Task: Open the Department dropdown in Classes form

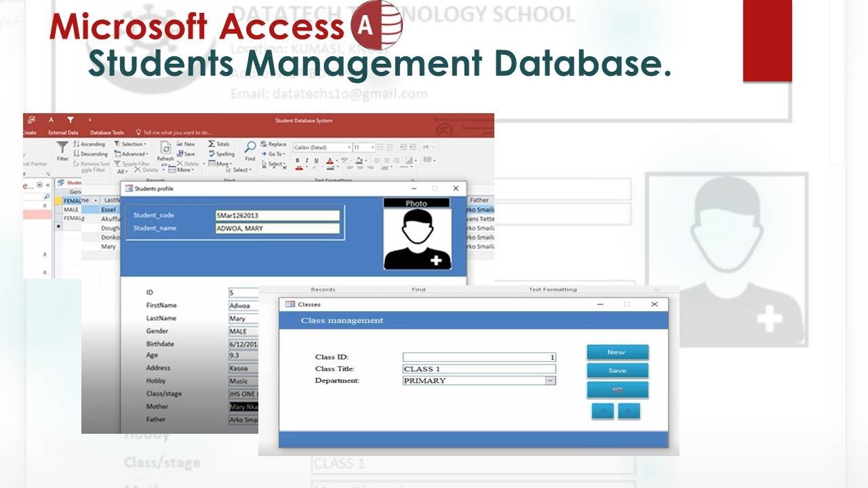Action: pyautogui.click(x=550, y=381)
